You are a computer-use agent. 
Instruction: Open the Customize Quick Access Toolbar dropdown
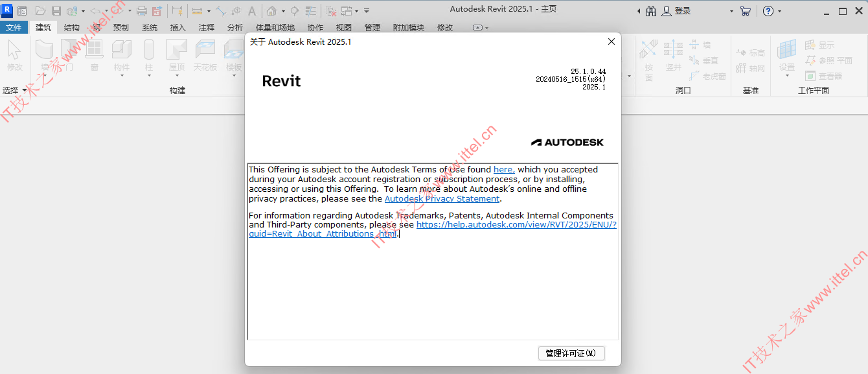[367, 11]
